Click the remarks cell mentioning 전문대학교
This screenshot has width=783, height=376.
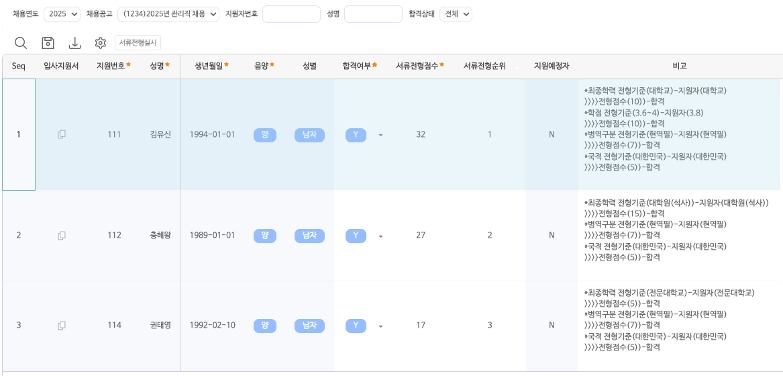pyautogui.click(x=680, y=326)
